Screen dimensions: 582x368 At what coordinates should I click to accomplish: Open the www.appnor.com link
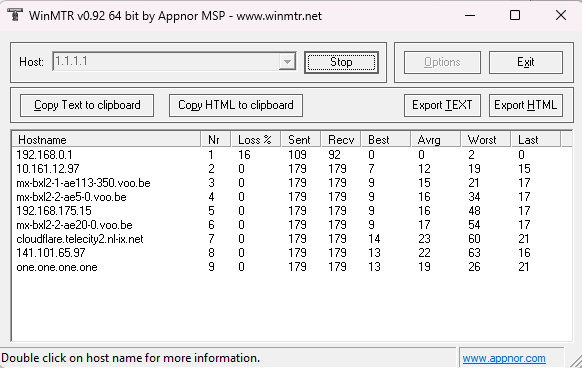[504, 358]
